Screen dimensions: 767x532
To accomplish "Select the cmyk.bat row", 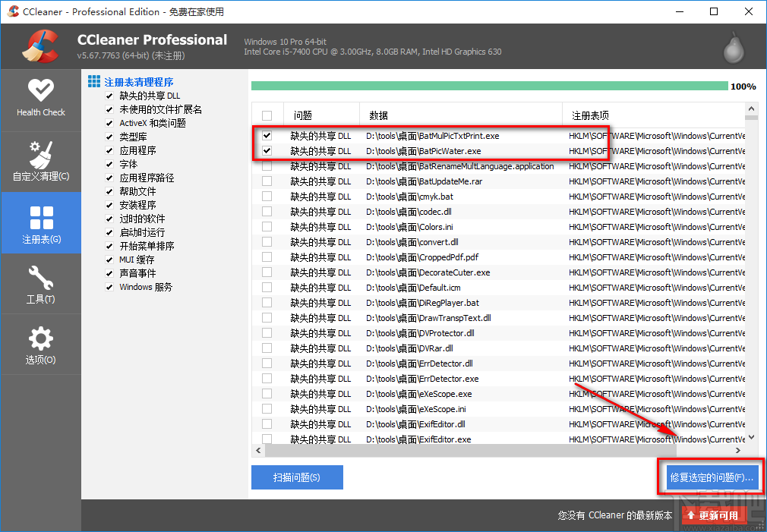I will (498, 197).
